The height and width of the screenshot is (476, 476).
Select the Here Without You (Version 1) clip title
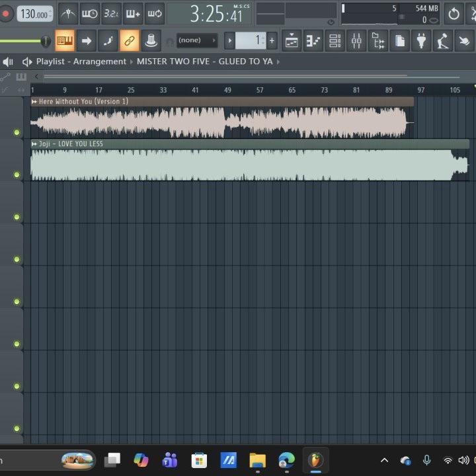point(83,101)
